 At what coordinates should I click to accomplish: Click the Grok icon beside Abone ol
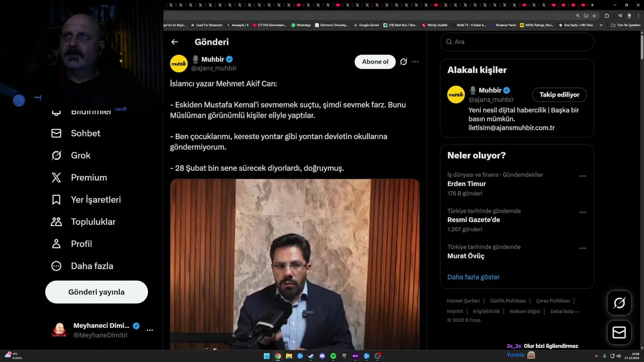404,62
